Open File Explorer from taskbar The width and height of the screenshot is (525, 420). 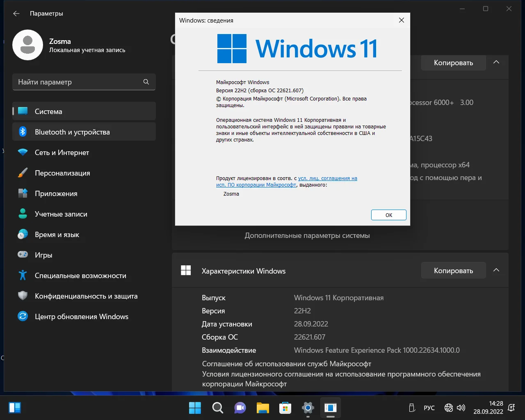(x=262, y=408)
